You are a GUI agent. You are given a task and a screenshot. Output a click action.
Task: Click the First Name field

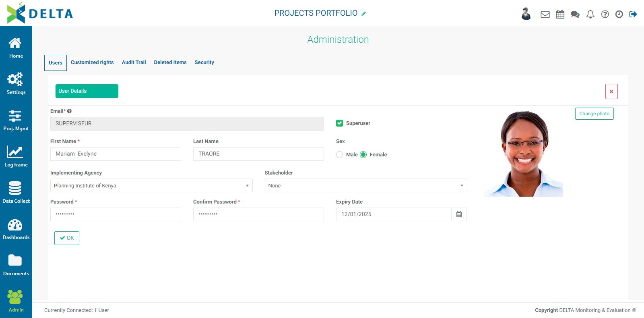(x=116, y=154)
